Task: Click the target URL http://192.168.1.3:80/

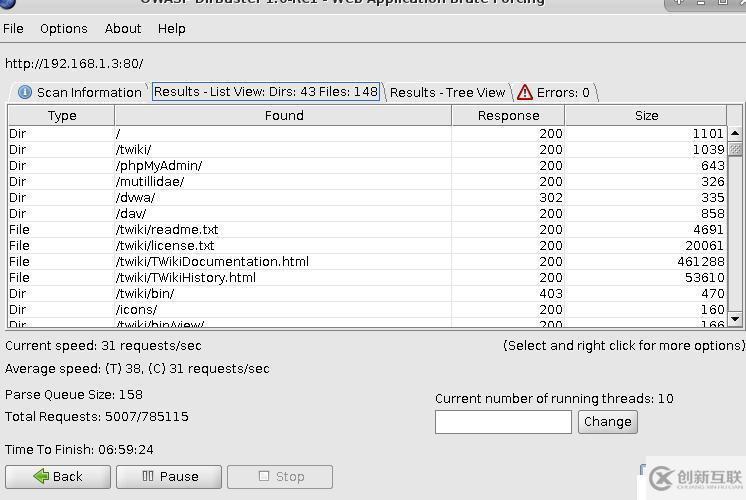Action: [74, 64]
